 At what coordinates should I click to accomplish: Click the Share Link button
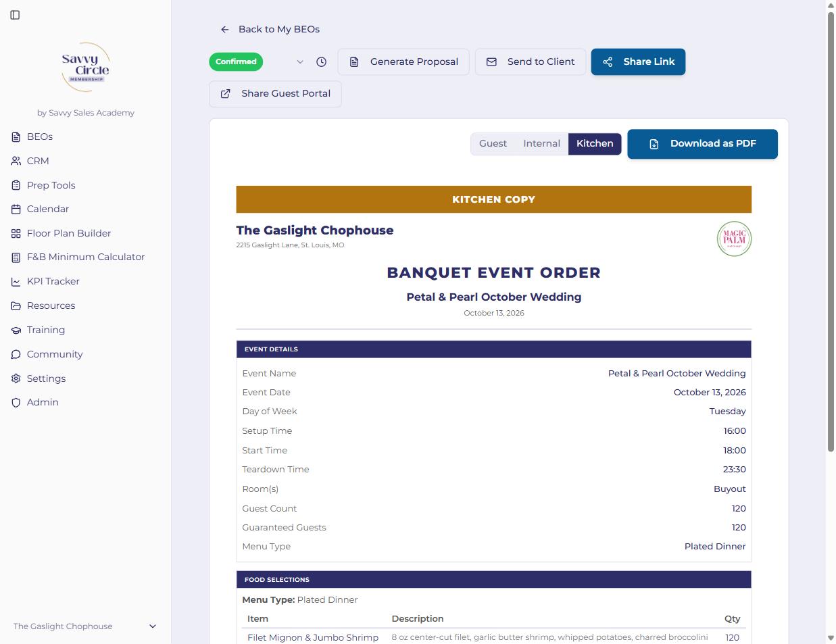[638, 61]
